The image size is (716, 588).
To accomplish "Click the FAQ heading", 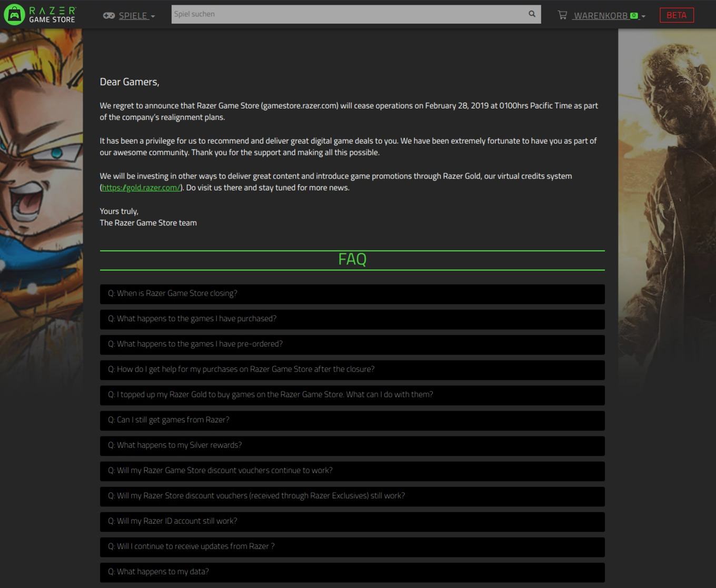I will (x=352, y=259).
